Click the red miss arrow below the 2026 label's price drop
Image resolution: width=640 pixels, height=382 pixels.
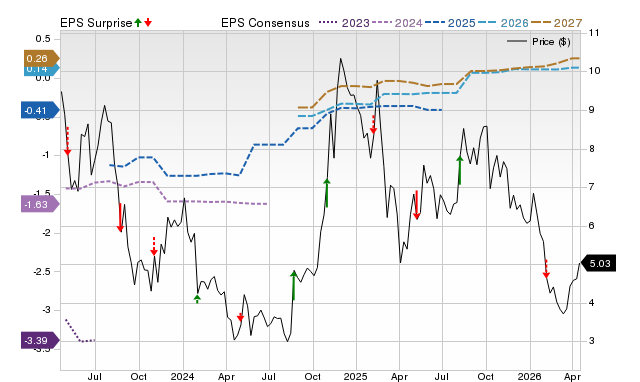point(546,269)
